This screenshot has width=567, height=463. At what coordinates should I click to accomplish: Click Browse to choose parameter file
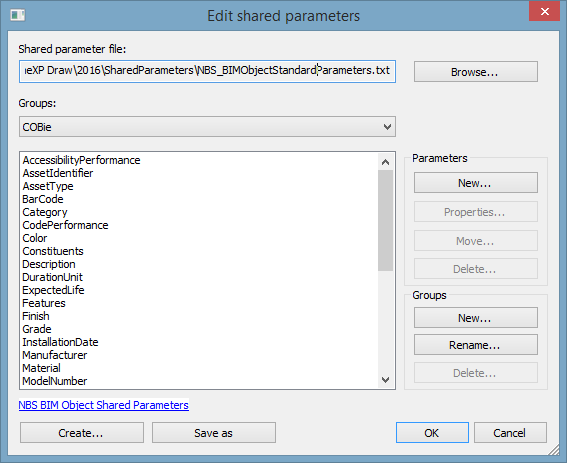point(476,72)
